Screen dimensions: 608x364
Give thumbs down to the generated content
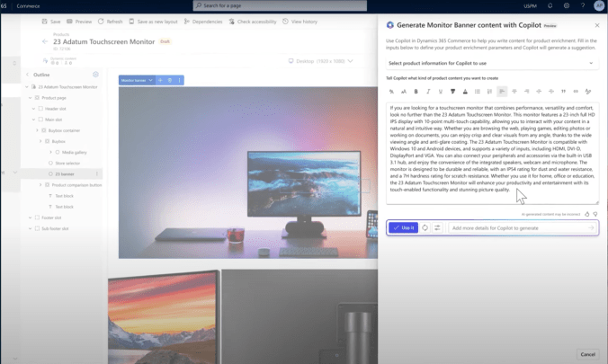595,214
